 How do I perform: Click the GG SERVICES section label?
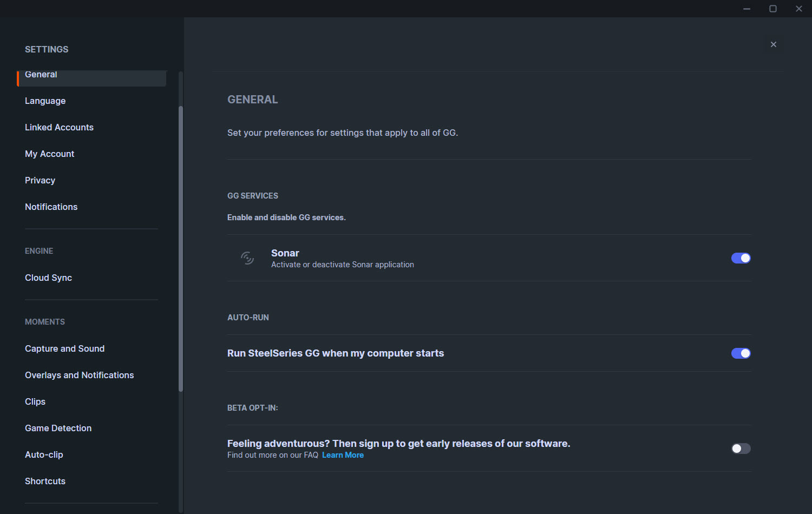(253, 196)
